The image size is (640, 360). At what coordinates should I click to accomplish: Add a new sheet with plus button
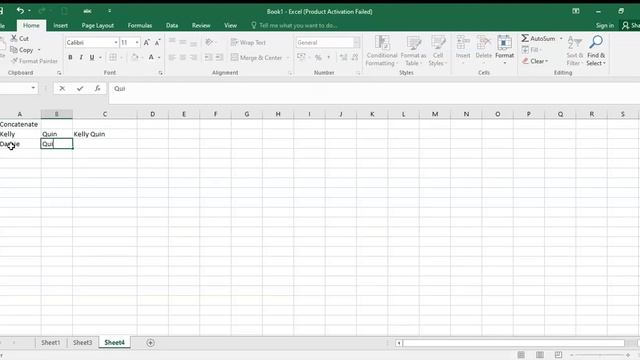(150, 343)
